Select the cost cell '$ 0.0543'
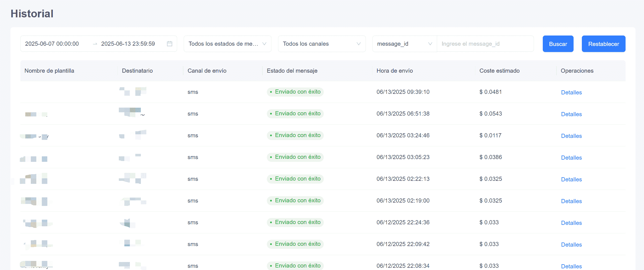Viewport: 644px width, 270px height. click(x=490, y=114)
